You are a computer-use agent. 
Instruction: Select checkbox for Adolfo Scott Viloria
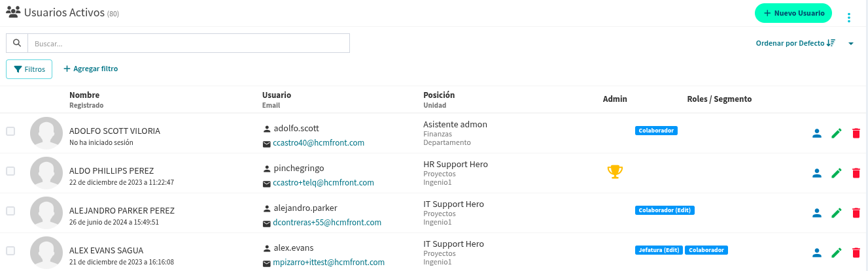point(10,131)
